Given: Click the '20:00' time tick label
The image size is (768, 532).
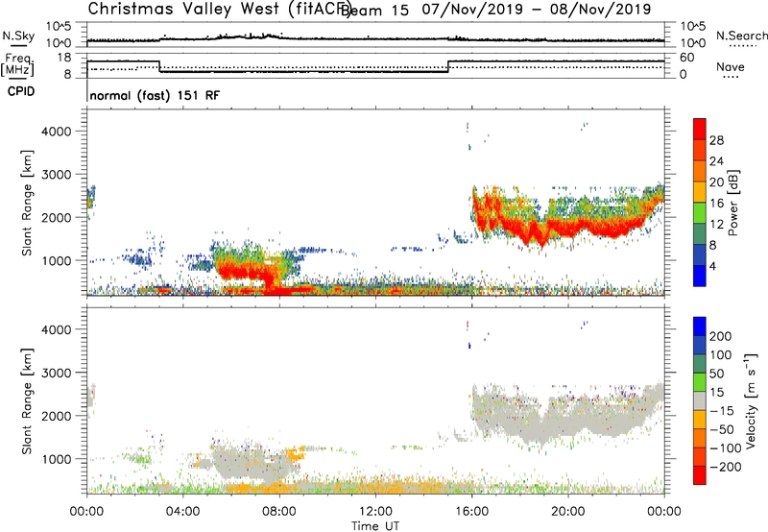Looking at the screenshot, I should click(x=567, y=512).
